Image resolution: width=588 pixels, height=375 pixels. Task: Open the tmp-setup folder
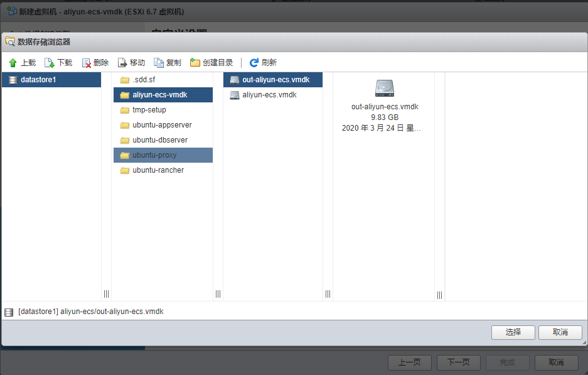click(149, 110)
